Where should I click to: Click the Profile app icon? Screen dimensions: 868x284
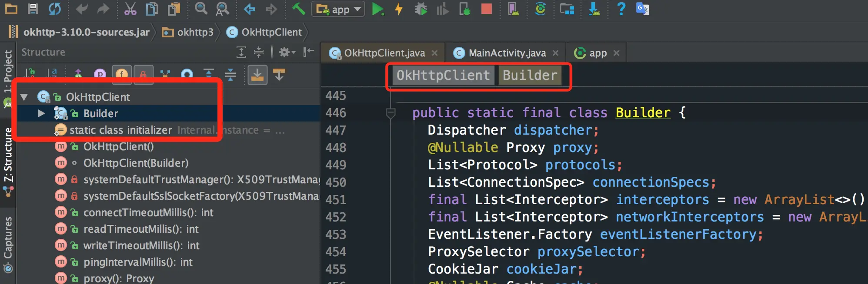[x=442, y=9]
